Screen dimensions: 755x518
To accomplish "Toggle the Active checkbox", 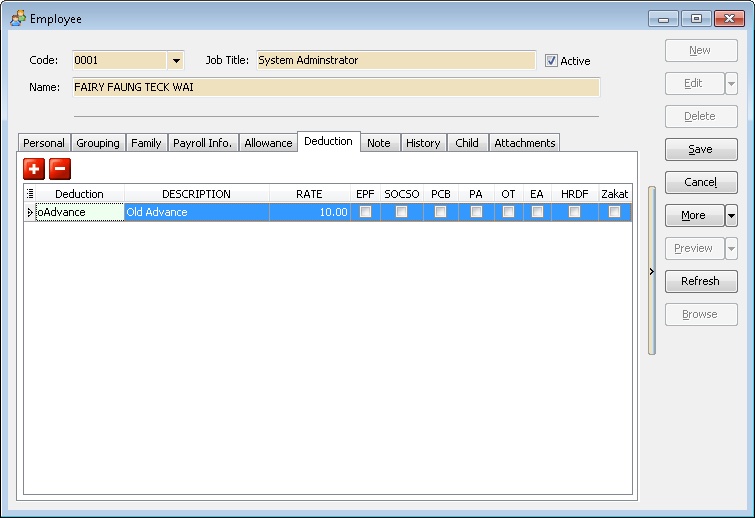I will pyautogui.click(x=551, y=61).
